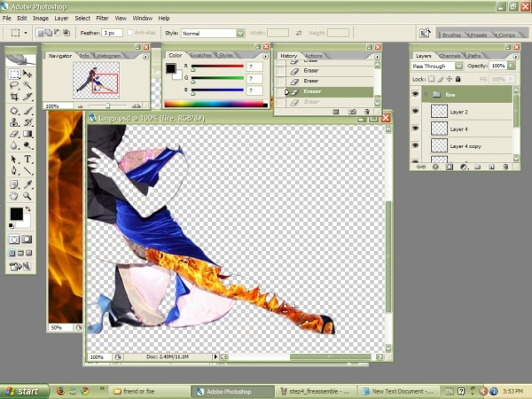The image size is (532, 399).
Task: Toggle lock position
Action: click(450, 79)
